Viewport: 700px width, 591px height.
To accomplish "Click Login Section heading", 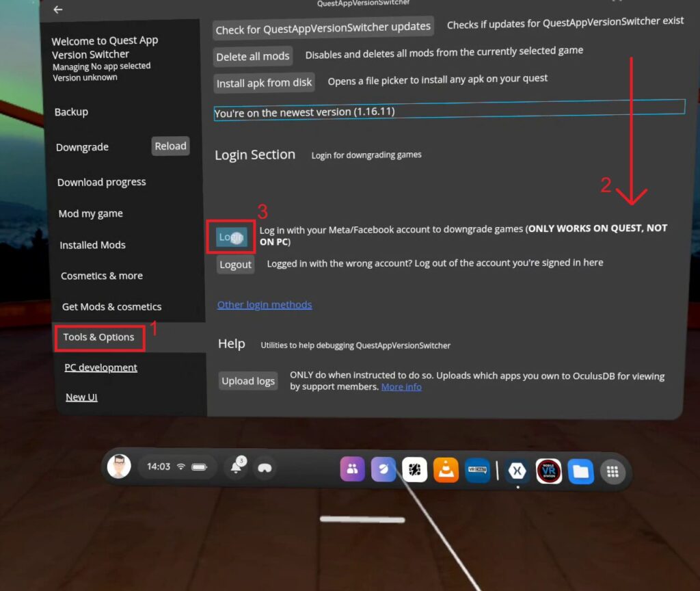I will pyautogui.click(x=255, y=155).
